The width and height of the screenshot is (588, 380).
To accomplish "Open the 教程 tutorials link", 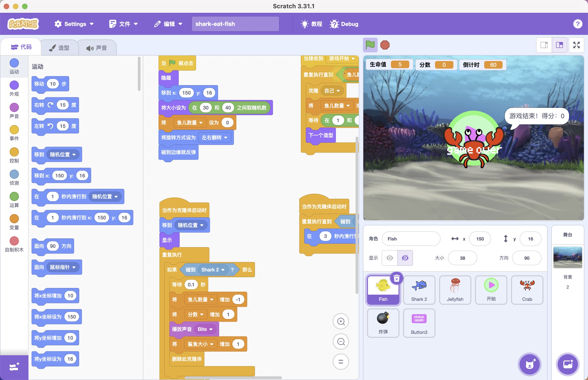I will tap(312, 24).
